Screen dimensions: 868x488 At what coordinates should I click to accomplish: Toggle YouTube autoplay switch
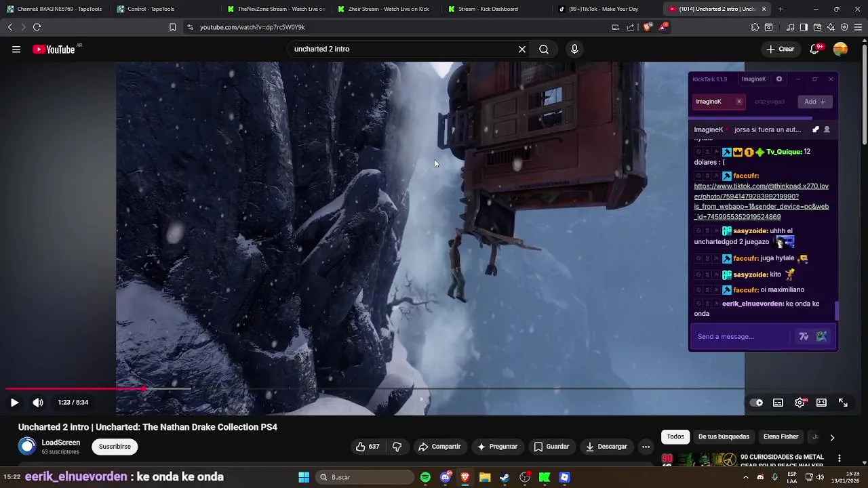point(756,403)
